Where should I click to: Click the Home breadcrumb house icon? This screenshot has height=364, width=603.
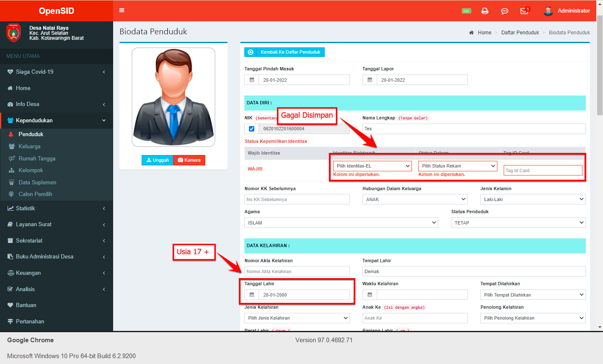471,33
